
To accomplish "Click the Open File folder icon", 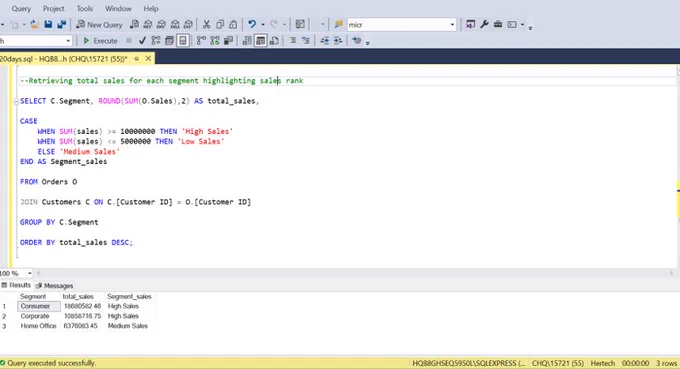I will coord(34,25).
